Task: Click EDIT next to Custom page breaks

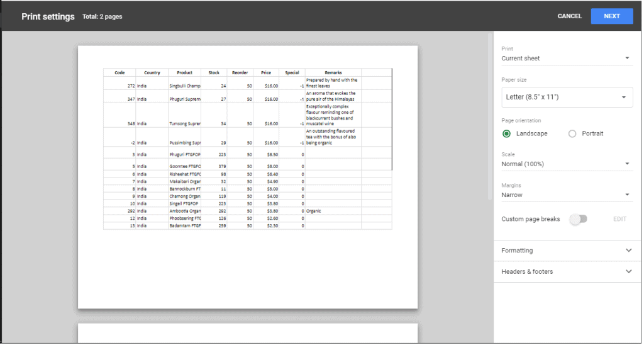Action: 619,219
